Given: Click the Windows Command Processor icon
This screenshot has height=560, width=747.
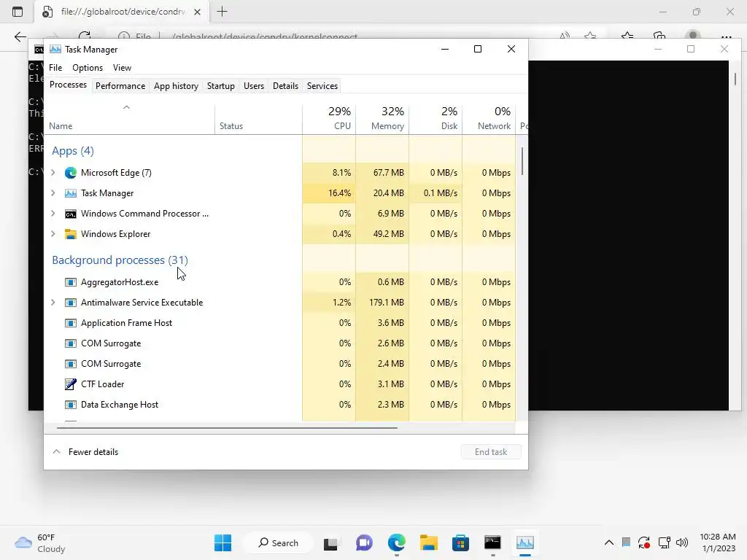Looking at the screenshot, I should (x=71, y=214).
